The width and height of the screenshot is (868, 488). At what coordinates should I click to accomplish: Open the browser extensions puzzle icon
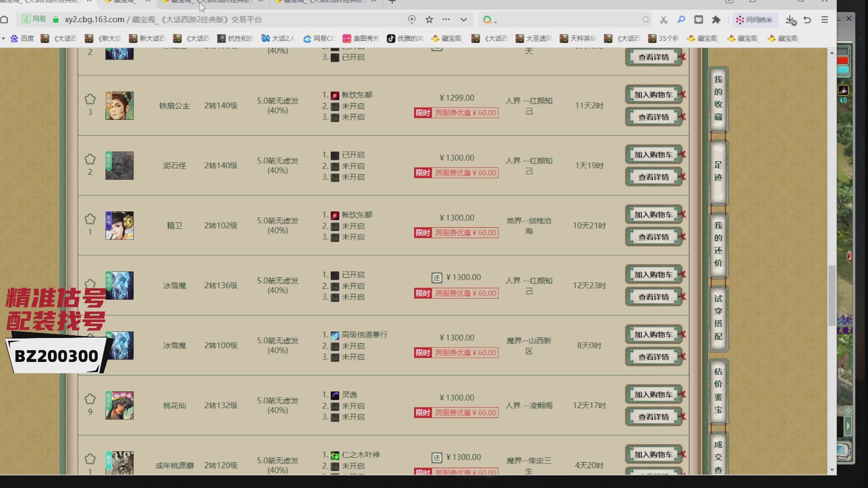[x=716, y=19]
